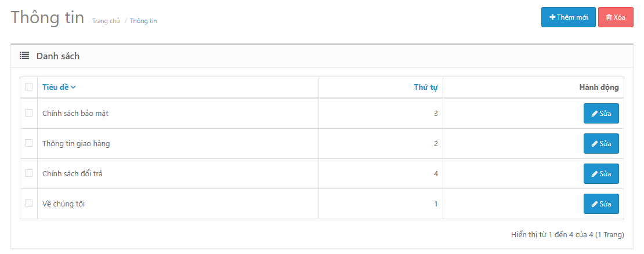Click the list icon beside Danh sách
Viewport: 644px width, 254px height.
(x=24, y=56)
